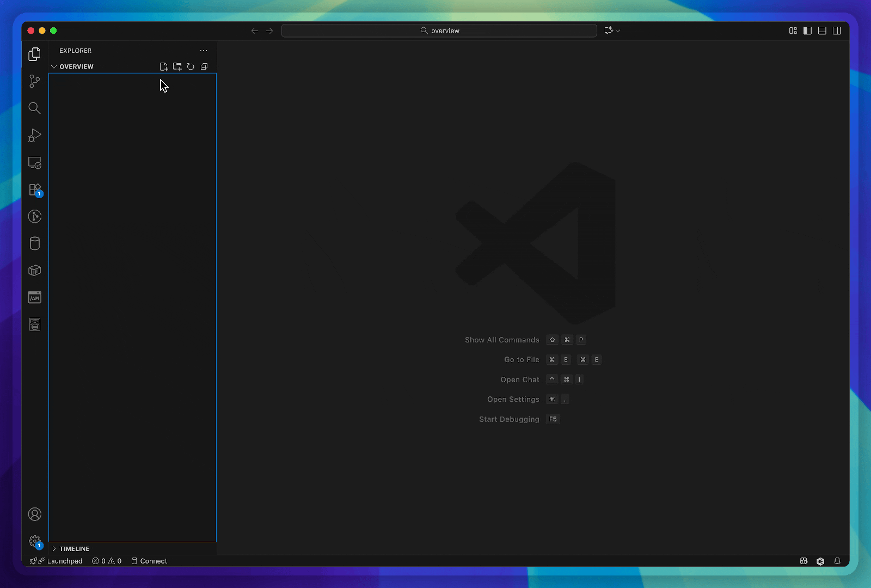Go back using the left arrow

click(255, 30)
